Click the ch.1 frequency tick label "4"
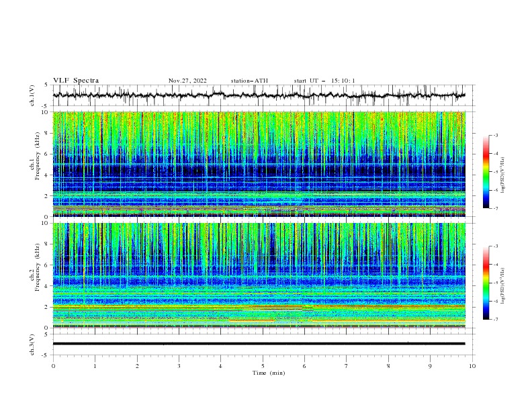The width and height of the screenshot is (532, 411). (x=46, y=175)
